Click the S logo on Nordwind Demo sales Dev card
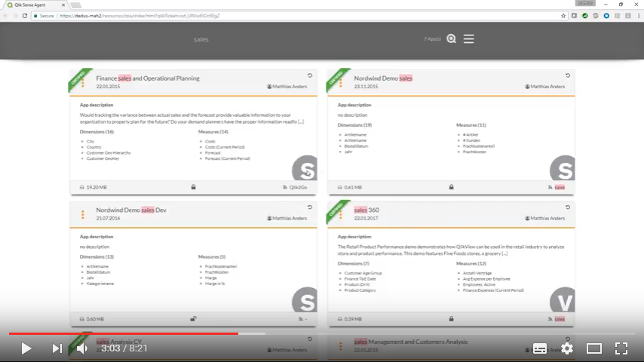The image size is (644, 362). (x=305, y=299)
